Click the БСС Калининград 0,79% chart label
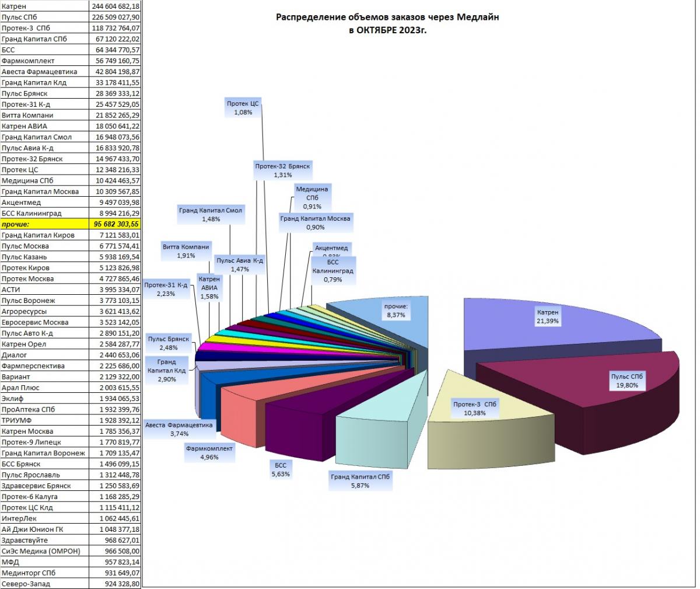700x589 pixels. click(332, 271)
